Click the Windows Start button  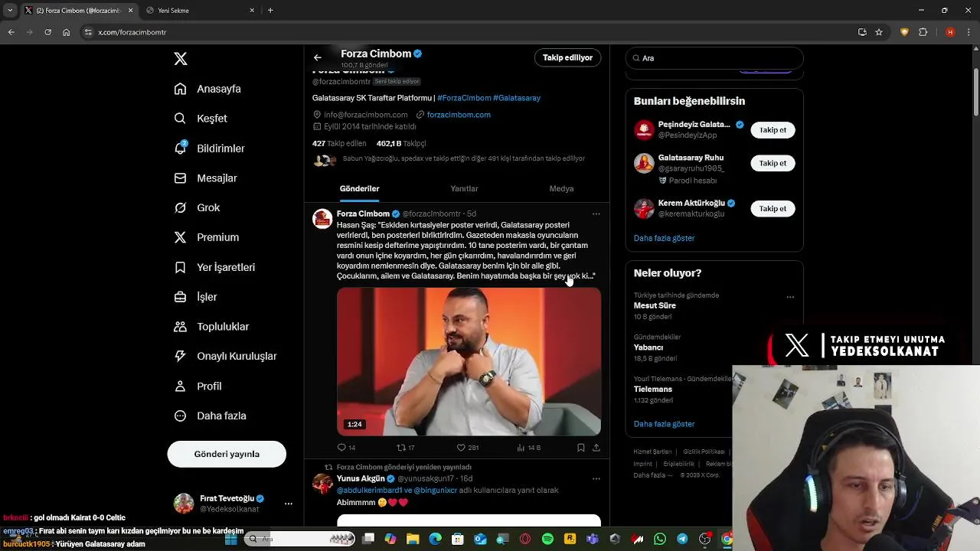click(231, 540)
